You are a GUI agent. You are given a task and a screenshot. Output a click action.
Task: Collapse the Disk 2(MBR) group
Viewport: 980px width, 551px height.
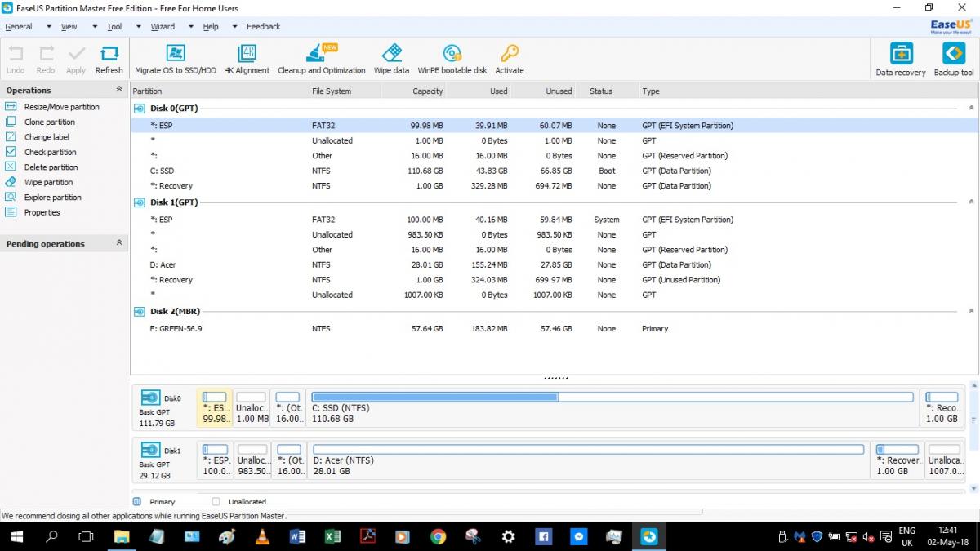pos(971,311)
